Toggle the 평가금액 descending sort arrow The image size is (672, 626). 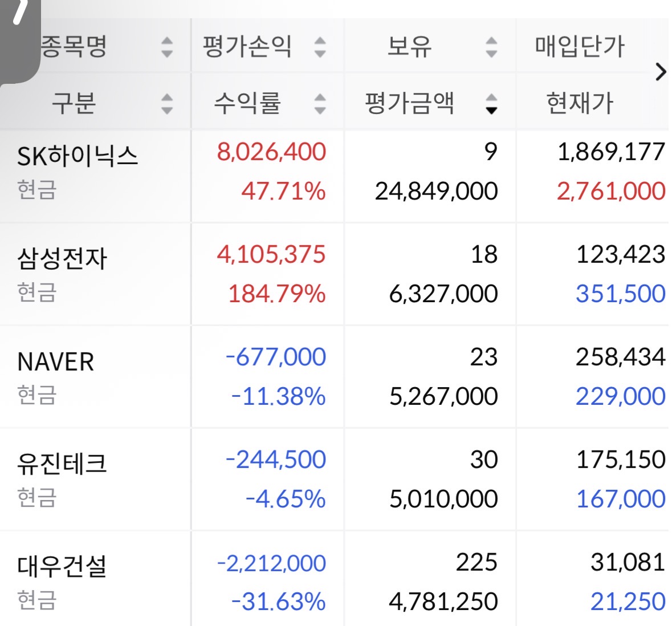coord(491,103)
